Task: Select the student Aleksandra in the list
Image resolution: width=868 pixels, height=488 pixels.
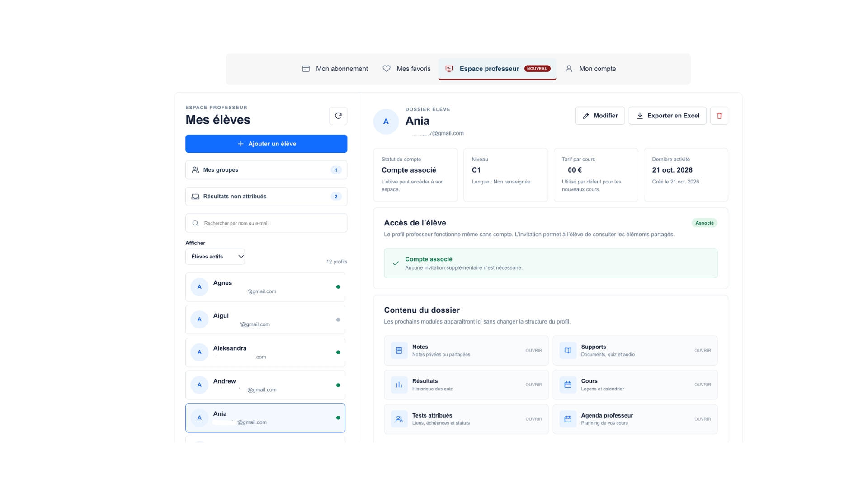Action: [x=265, y=352]
